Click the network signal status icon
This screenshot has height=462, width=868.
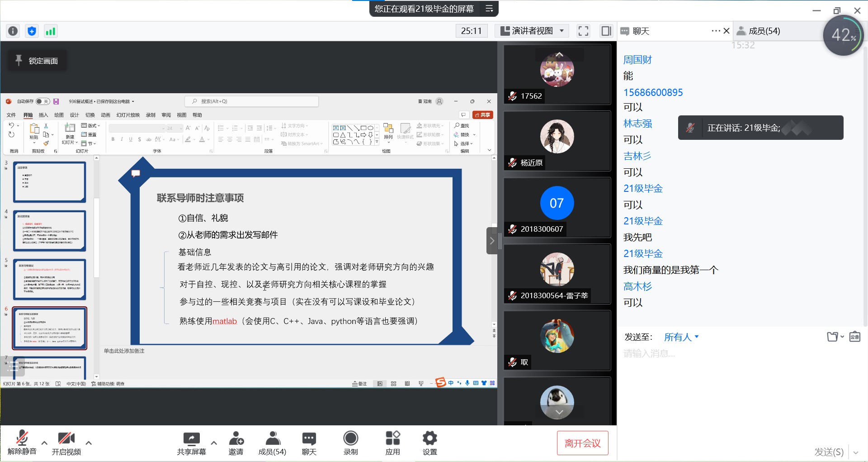click(50, 31)
